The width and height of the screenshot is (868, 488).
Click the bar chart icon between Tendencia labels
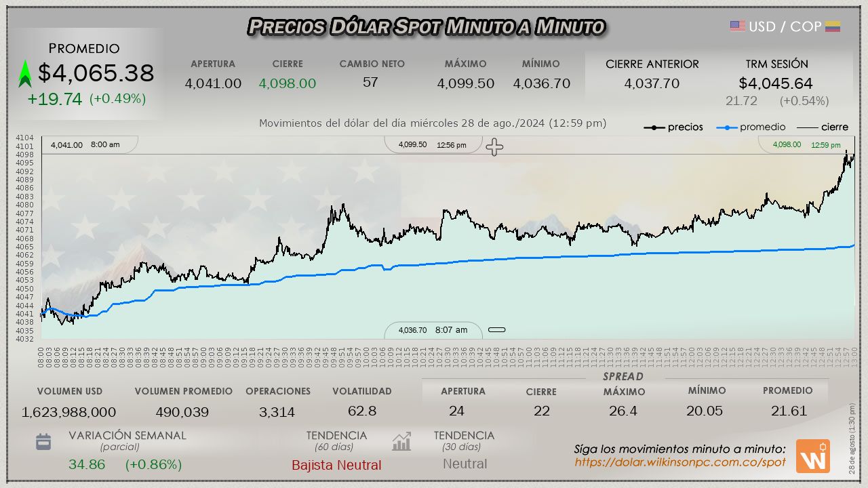click(401, 442)
